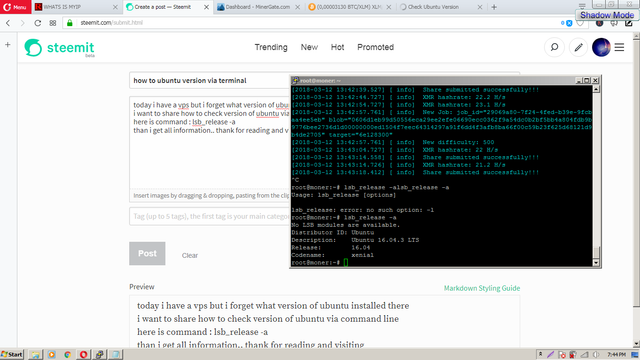Click the Clear link
Screen dimensions: 640x360
[x=190, y=256]
